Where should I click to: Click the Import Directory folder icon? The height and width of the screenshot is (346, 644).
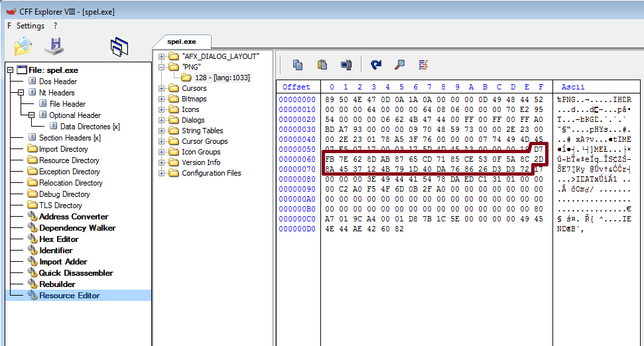(x=32, y=148)
